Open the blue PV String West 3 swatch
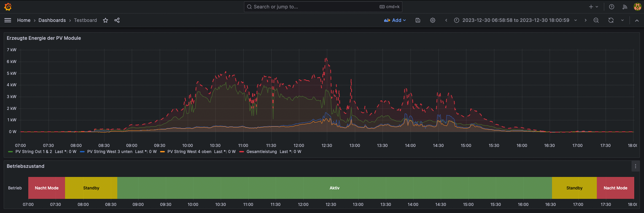Image resolution: width=644 pixels, height=213 pixels. (x=82, y=152)
